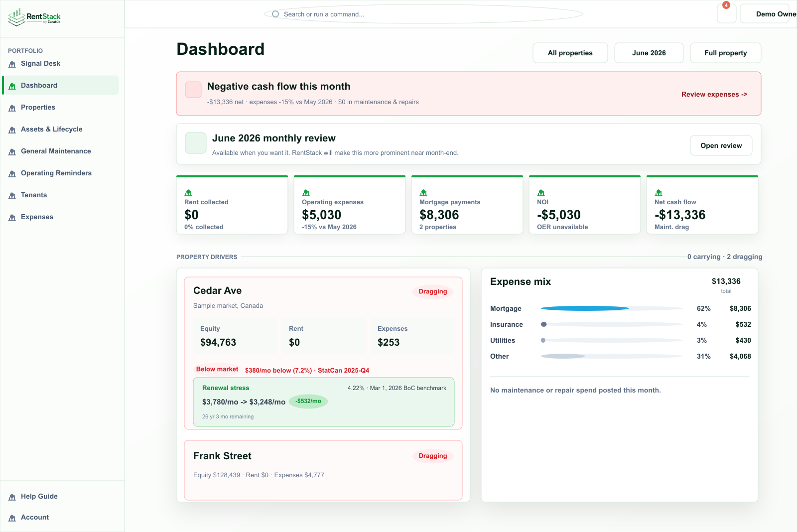This screenshot has width=797, height=532.
Task: Click the Tenants sidebar icon
Action: (12, 195)
